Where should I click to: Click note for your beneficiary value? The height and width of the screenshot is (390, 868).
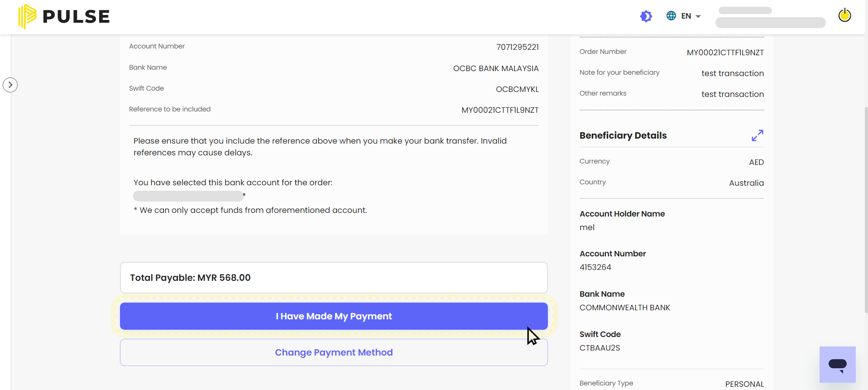pos(733,73)
